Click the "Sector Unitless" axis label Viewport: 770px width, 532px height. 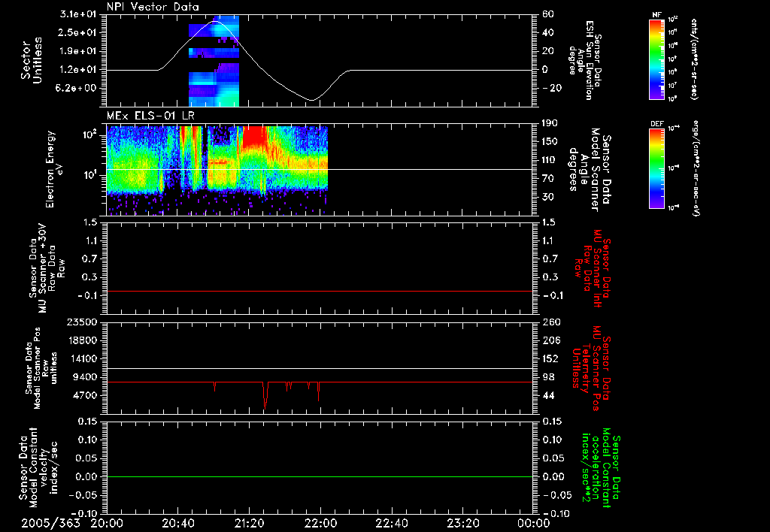coord(32,60)
